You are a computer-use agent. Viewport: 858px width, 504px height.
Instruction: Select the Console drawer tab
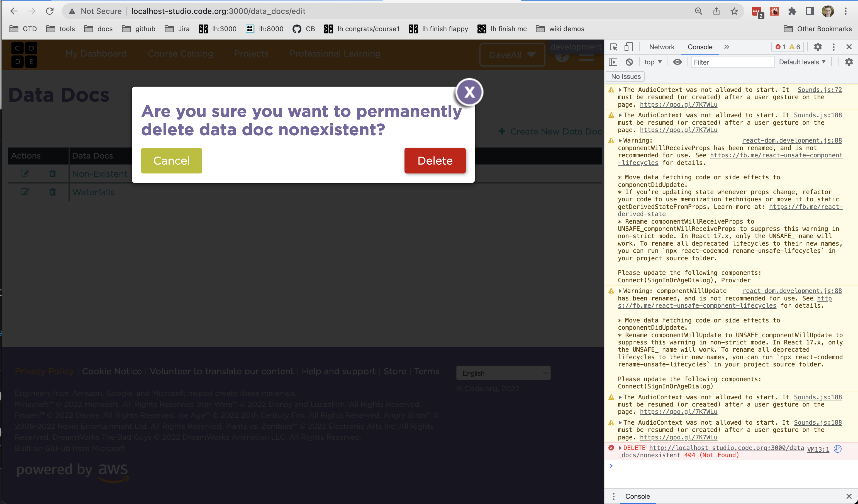pos(637,496)
